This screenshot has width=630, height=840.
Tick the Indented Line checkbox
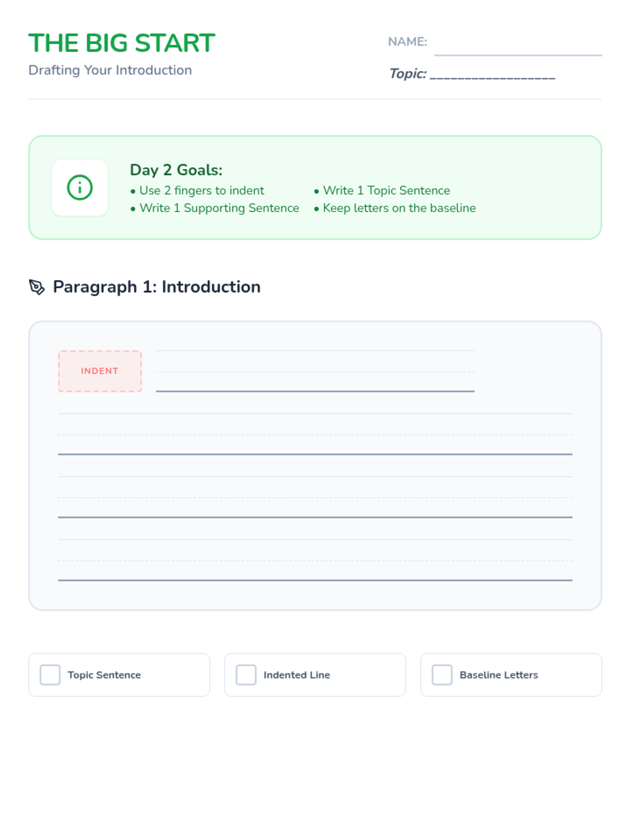(246, 675)
